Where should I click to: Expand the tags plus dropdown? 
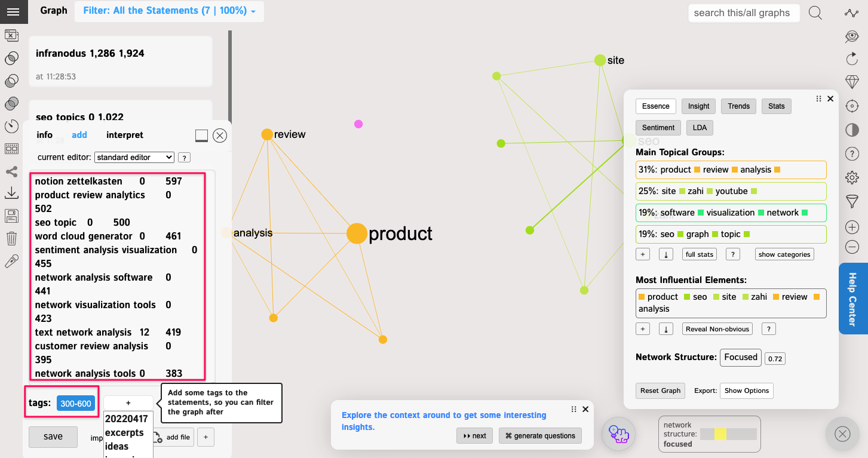pyautogui.click(x=128, y=403)
